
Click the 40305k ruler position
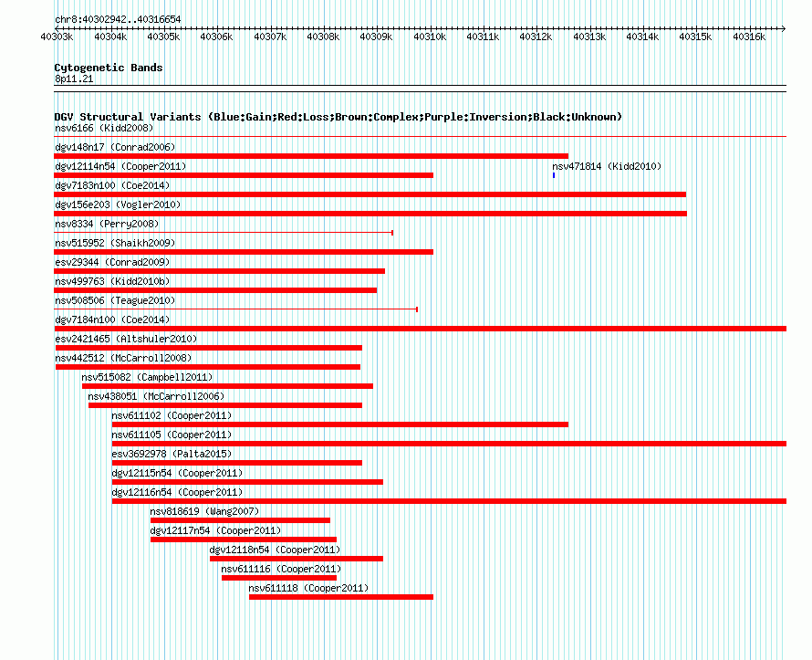click(163, 37)
